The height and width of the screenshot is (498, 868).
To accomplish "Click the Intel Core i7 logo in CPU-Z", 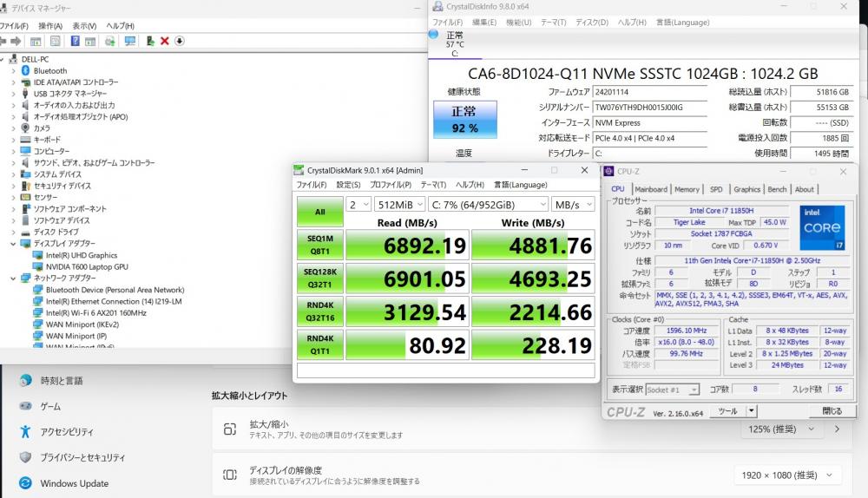I will tap(822, 227).
